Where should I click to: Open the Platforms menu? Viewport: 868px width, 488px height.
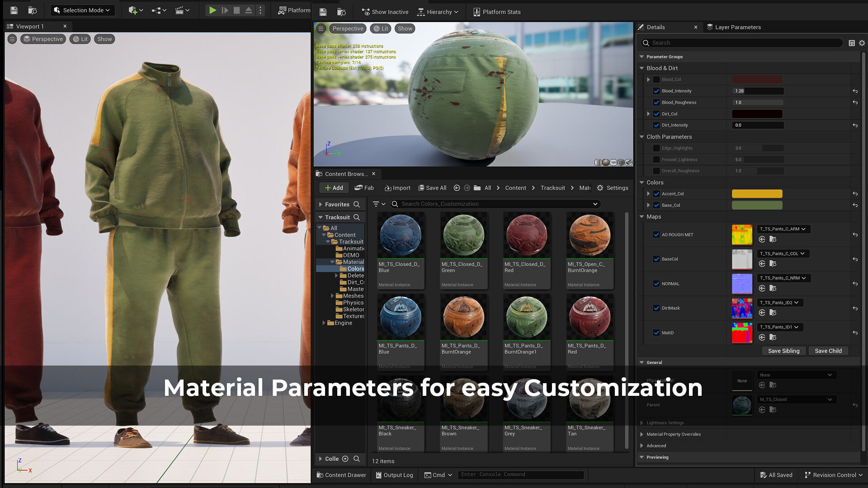(x=294, y=10)
